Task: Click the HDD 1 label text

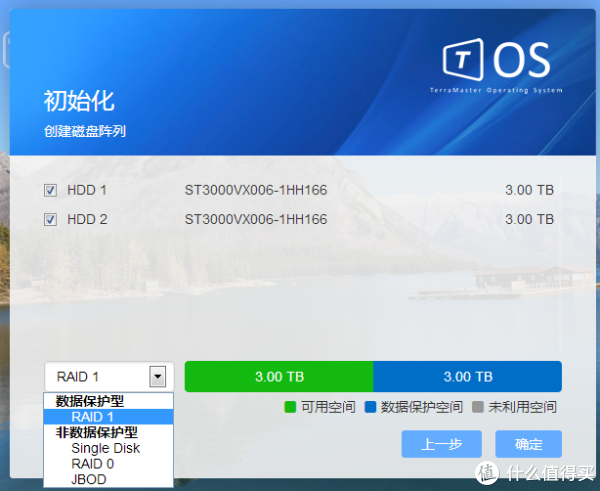Action: pyautogui.click(x=86, y=190)
